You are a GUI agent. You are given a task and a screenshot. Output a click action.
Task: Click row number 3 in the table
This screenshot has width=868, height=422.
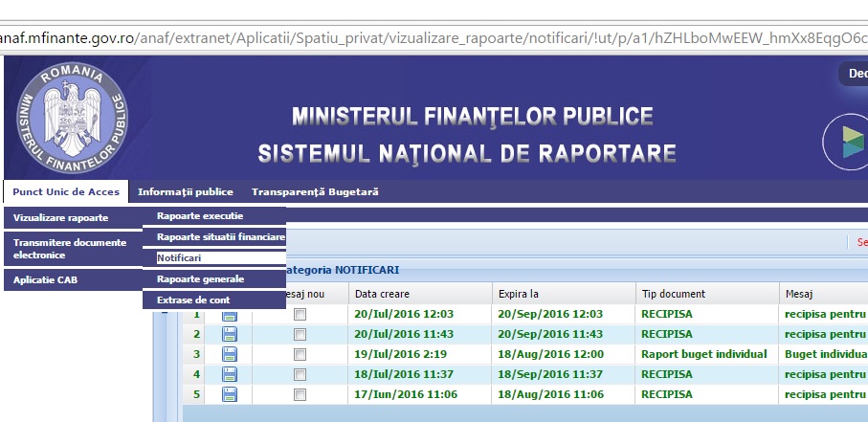coord(196,354)
